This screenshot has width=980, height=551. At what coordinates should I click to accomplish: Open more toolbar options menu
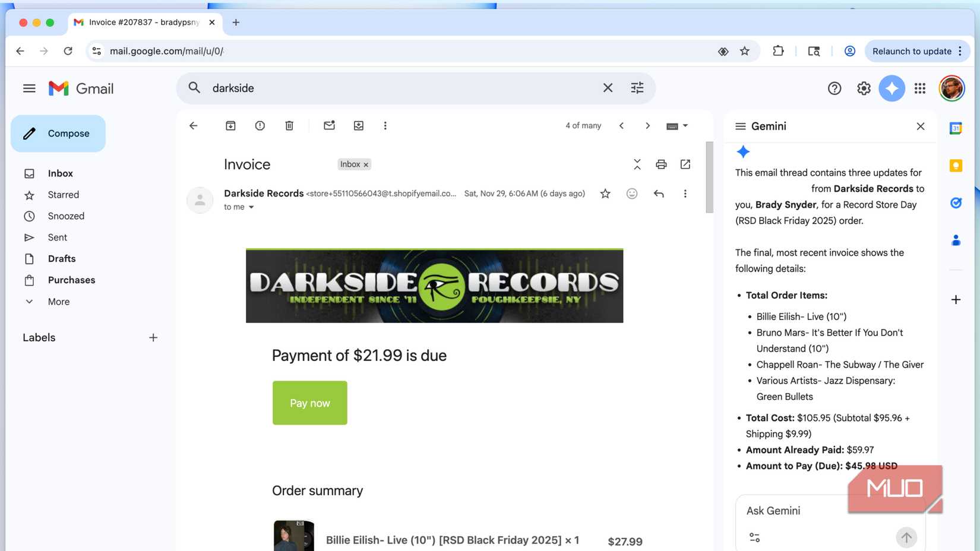coord(385,125)
